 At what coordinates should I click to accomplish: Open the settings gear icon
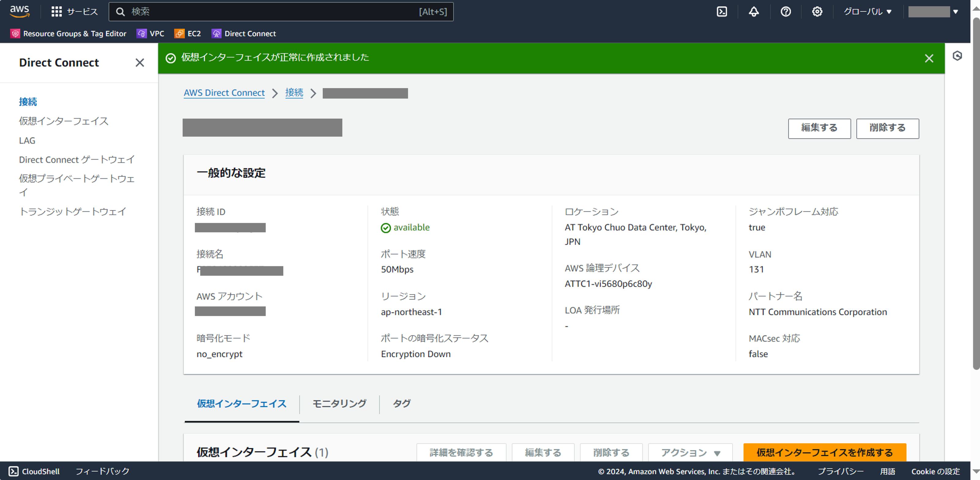point(817,11)
